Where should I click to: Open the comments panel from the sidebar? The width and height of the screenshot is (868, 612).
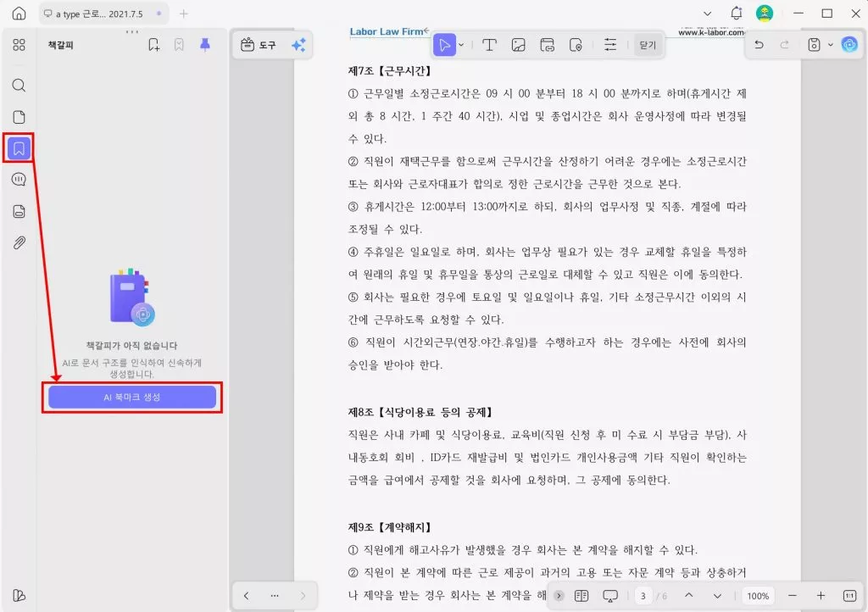(x=18, y=179)
